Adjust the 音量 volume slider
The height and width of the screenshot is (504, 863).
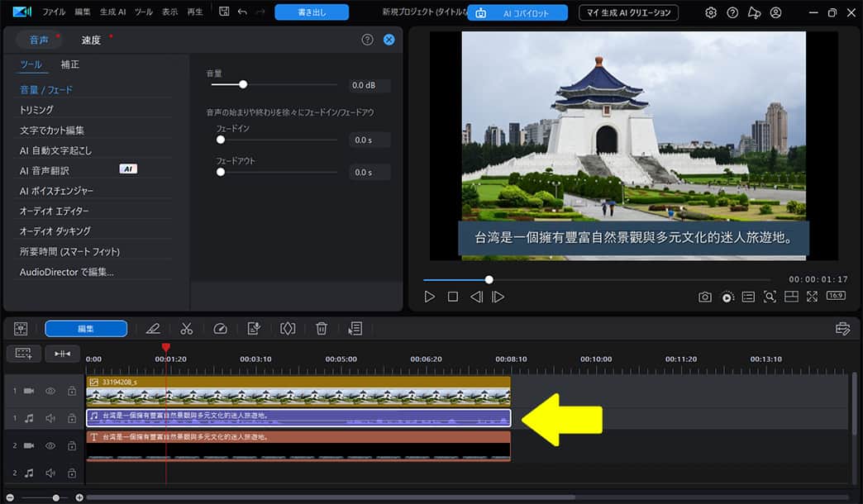click(x=243, y=83)
